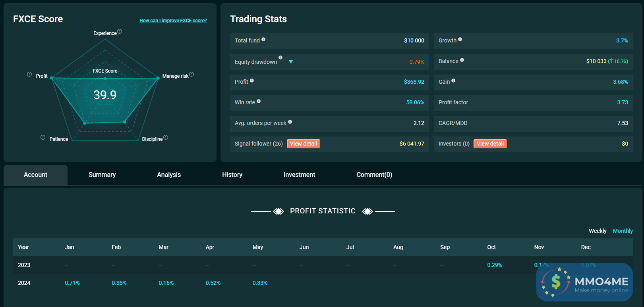The width and height of the screenshot is (644, 307).
Task: Click the Balance info icon
Action: pos(462,60)
